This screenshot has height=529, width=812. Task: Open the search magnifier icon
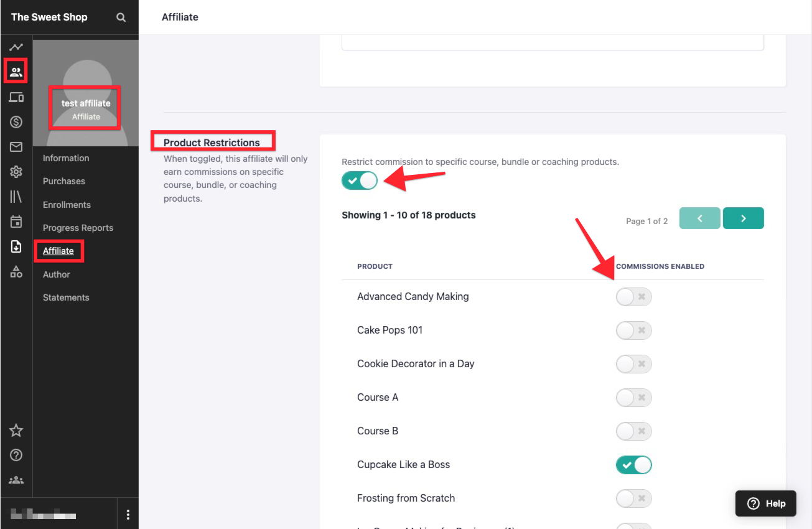pyautogui.click(x=121, y=17)
